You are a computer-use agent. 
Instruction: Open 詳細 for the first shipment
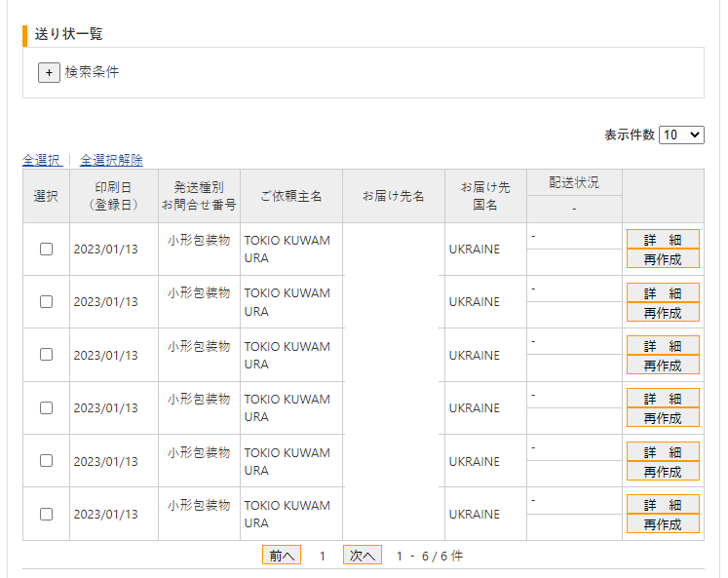pos(663,239)
